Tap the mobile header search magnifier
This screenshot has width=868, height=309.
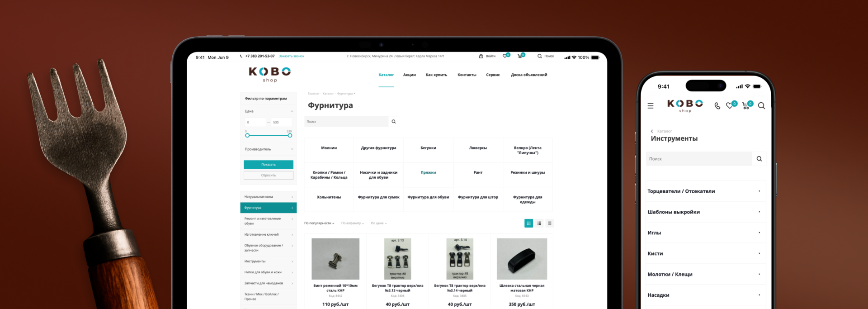pyautogui.click(x=761, y=106)
